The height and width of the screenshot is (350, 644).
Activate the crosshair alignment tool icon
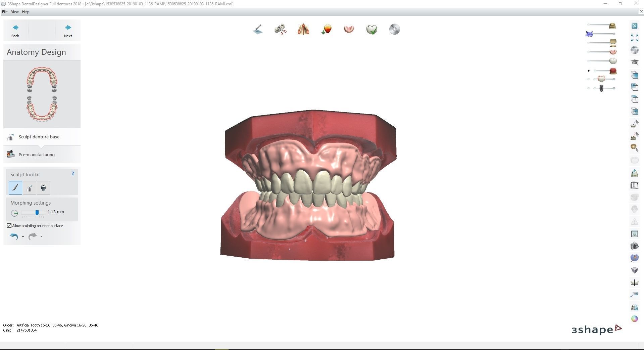pyautogui.click(x=635, y=282)
